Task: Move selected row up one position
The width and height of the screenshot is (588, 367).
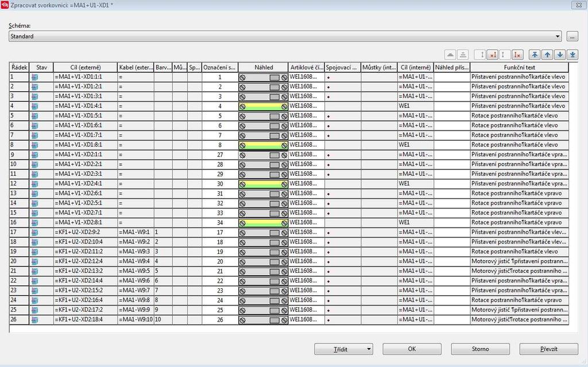Action: [547, 55]
